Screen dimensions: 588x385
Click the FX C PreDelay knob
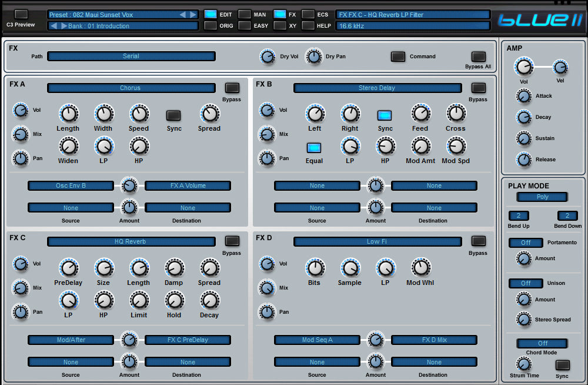point(69,268)
